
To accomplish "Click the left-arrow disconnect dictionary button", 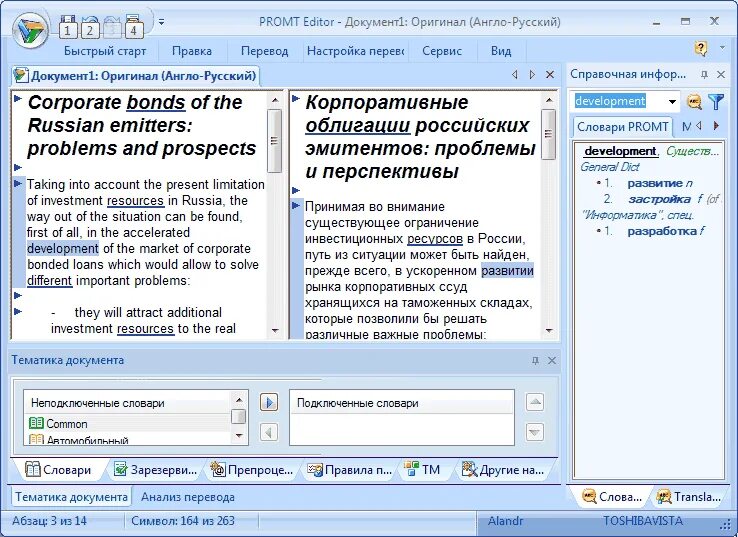I will point(269,432).
